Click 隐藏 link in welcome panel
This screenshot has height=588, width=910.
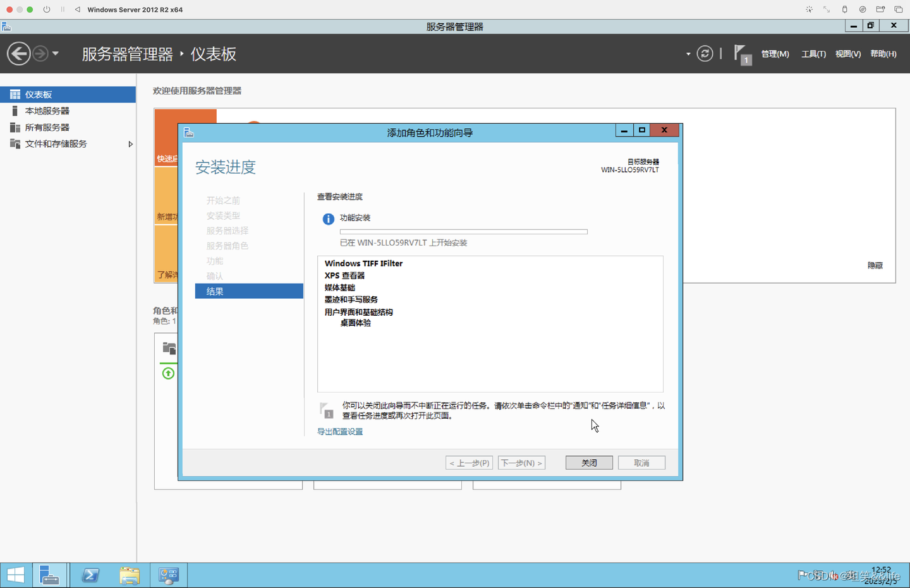875,266
